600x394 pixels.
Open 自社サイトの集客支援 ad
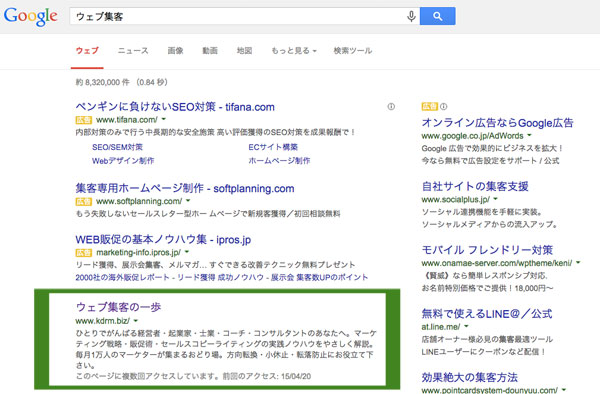(475, 186)
